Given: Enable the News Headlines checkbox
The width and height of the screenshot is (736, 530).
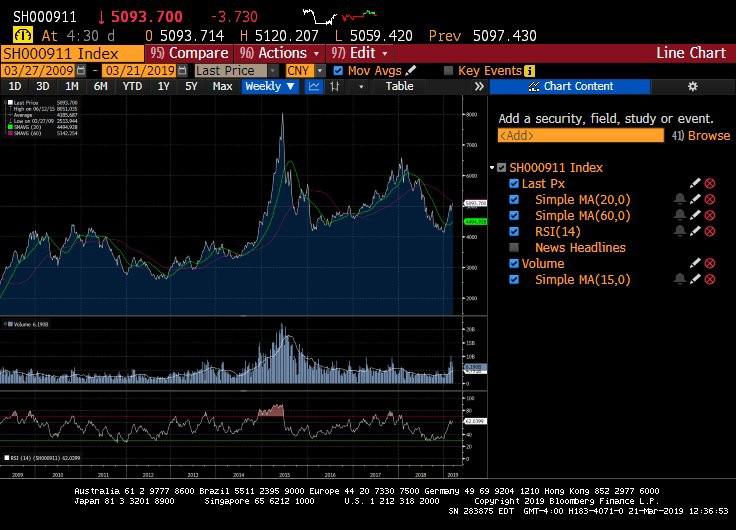Looking at the screenshot, I should [514, 247].
